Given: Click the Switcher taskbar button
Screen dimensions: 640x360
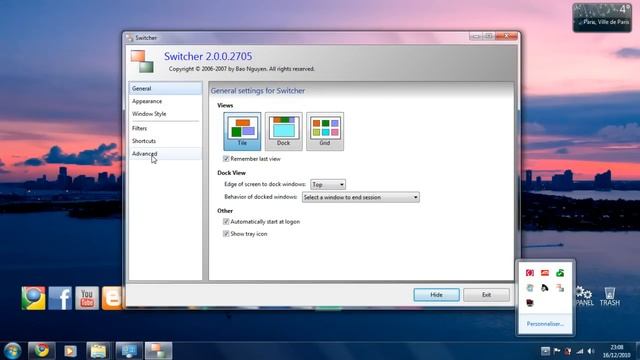Looking at the screenshot, I should tap(158, 351).
